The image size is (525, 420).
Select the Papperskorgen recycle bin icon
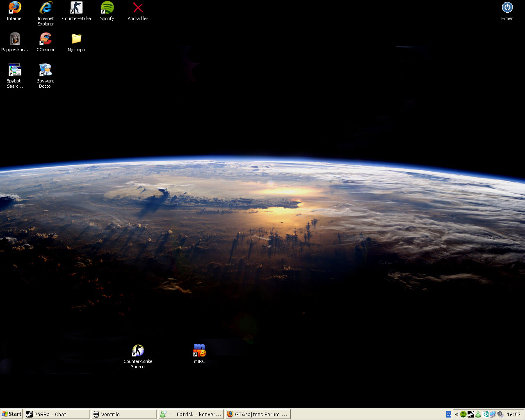(15, 39)
